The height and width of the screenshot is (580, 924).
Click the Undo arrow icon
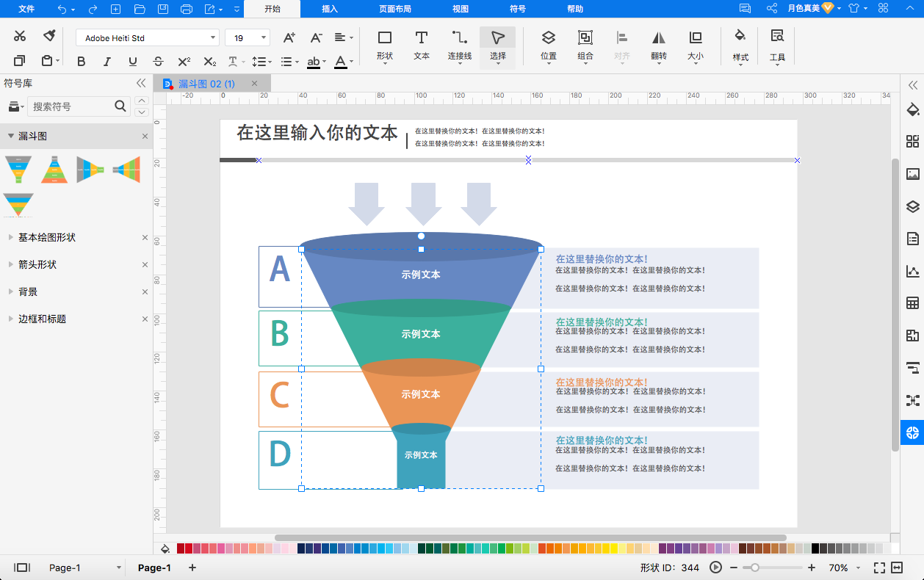click(62, 9)
